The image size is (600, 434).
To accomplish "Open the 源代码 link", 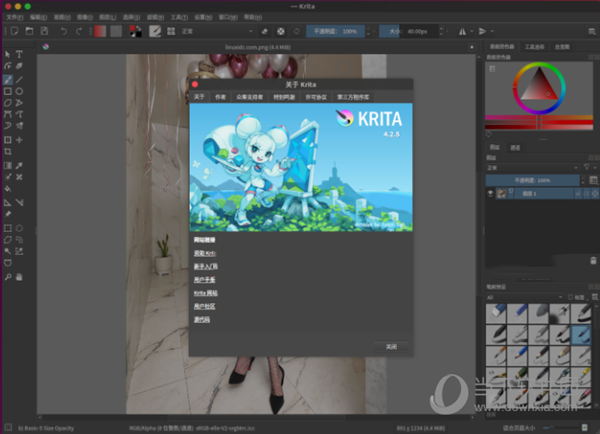I will click(x=202, y=320).
